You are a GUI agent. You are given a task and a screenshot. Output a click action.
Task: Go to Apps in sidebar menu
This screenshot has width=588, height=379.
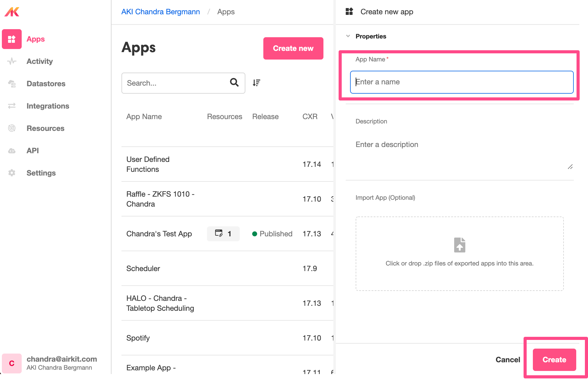36,39
